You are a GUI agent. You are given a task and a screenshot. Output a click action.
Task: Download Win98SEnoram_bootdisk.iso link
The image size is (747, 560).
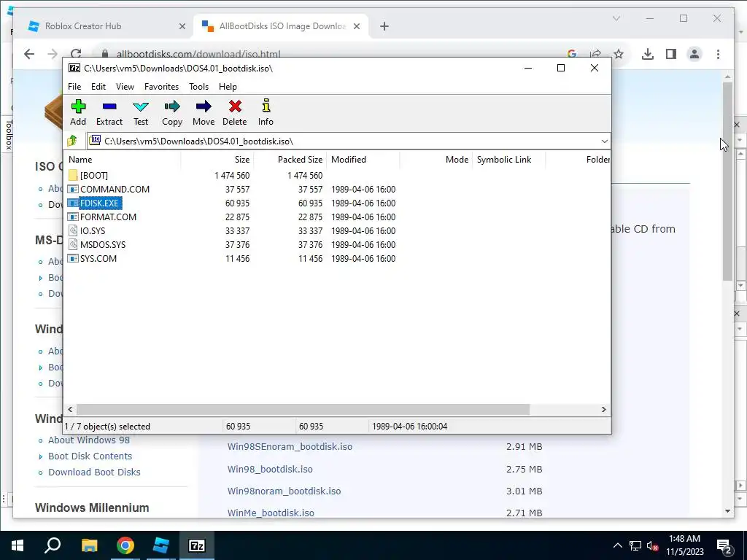point(290,447)
